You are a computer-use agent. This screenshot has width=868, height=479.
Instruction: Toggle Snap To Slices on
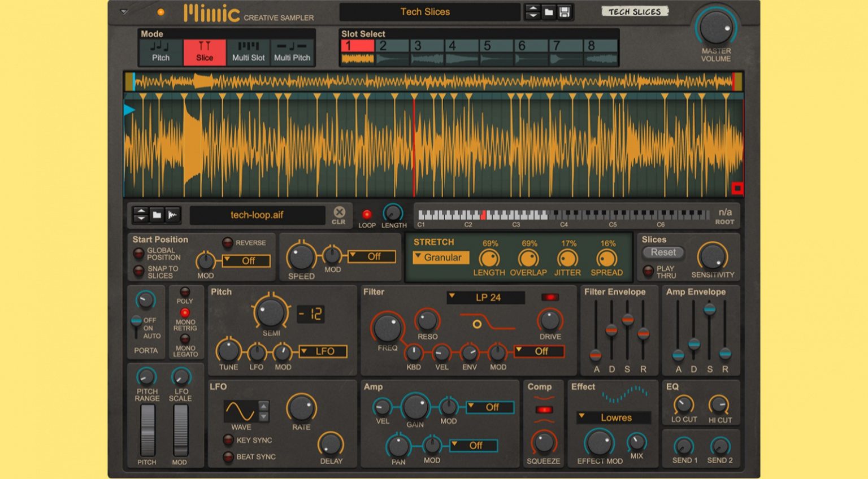pyautogui.click(x=137, y=272)
